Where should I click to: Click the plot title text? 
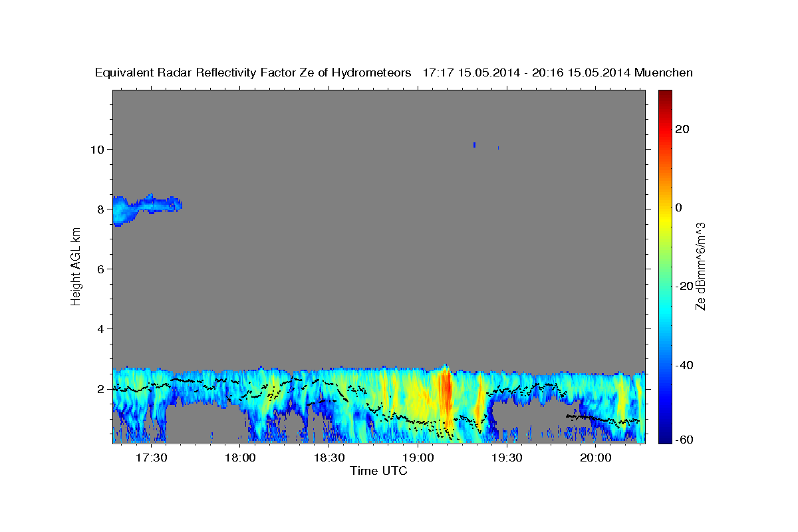point(394,73)
